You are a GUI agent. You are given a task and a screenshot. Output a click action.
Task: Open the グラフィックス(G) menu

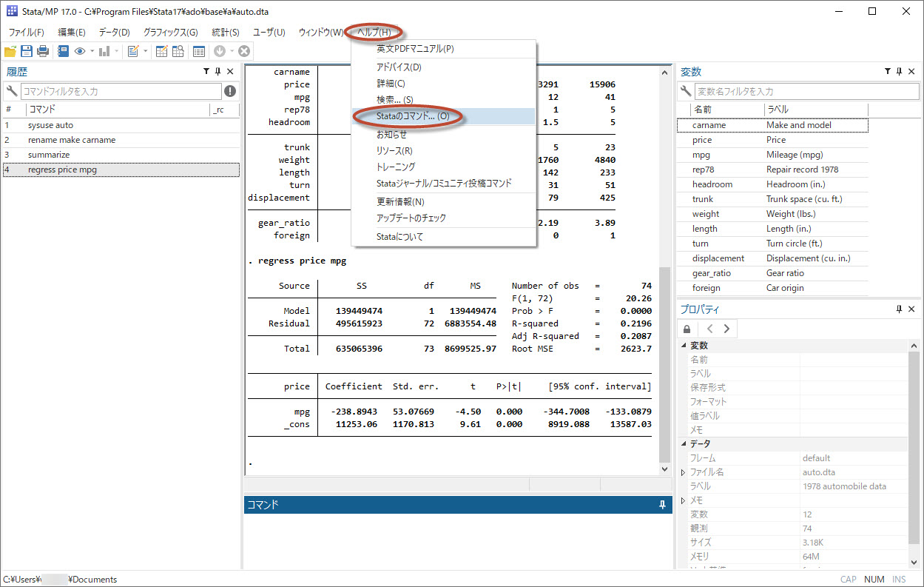click(171, 33)
